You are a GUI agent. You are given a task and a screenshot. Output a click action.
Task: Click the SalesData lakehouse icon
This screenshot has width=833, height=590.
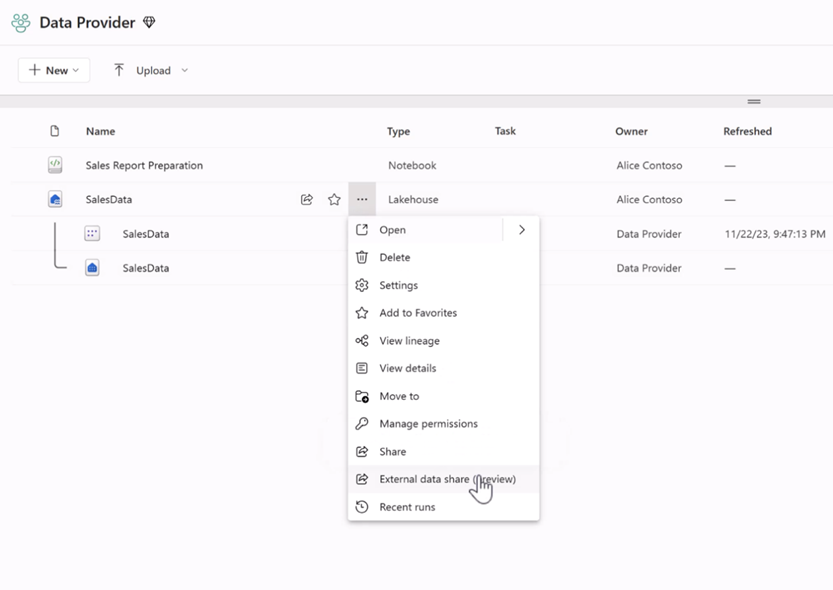point(55,199)
